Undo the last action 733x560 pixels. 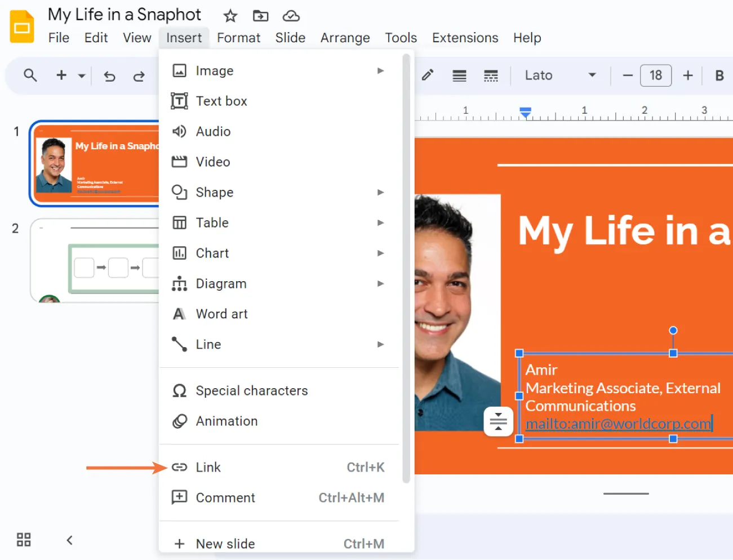tap(109, 75)
